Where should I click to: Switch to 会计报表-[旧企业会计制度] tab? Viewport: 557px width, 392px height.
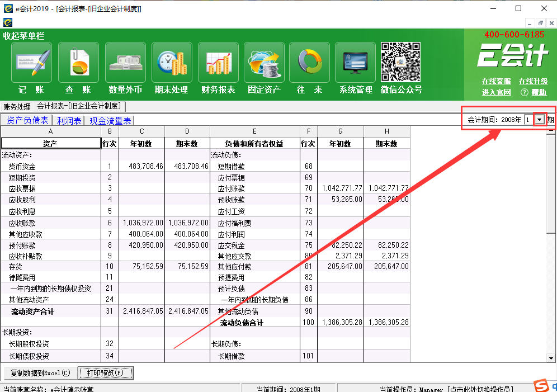click(79, 106)
